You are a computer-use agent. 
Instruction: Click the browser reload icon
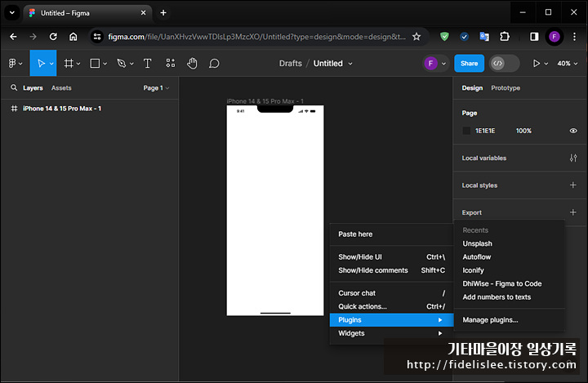tap(53, 37)
